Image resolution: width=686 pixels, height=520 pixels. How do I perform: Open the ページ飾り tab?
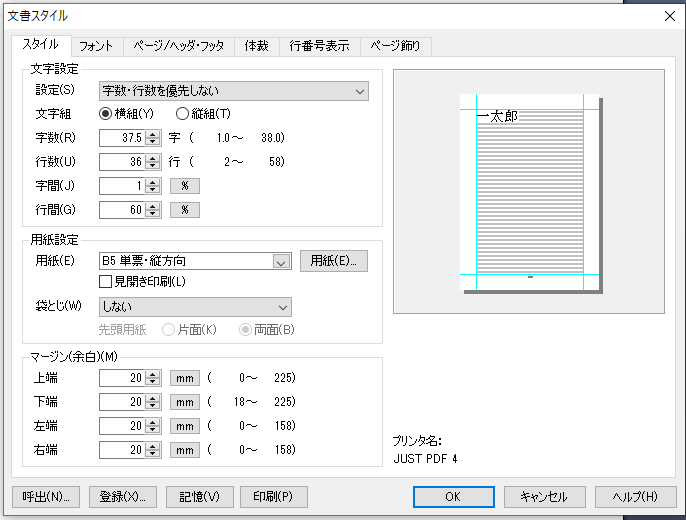(399, 45)
